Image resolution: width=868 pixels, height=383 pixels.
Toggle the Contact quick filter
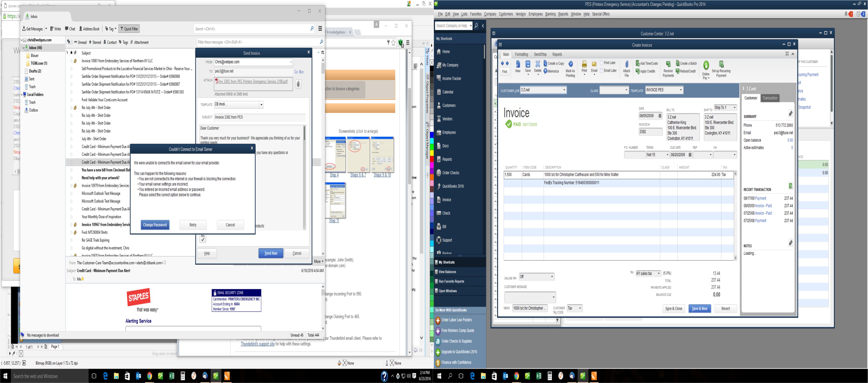[110, 42]
